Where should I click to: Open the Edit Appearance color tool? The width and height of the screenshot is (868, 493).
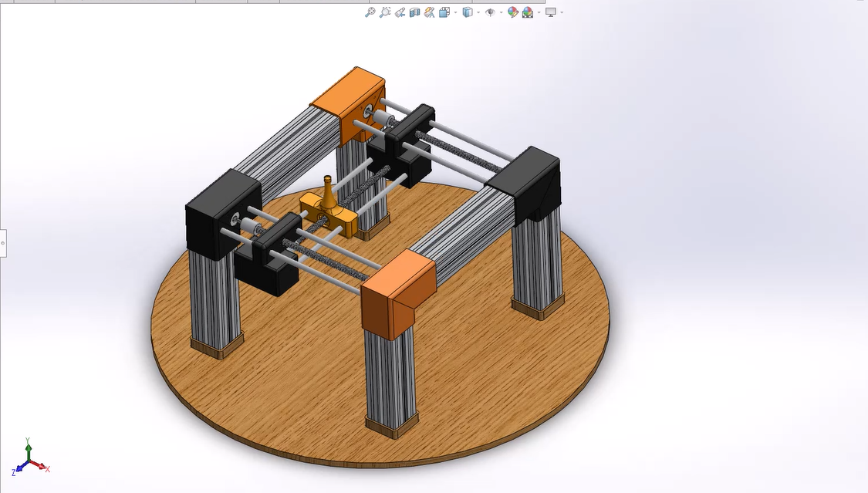point(512,12)
